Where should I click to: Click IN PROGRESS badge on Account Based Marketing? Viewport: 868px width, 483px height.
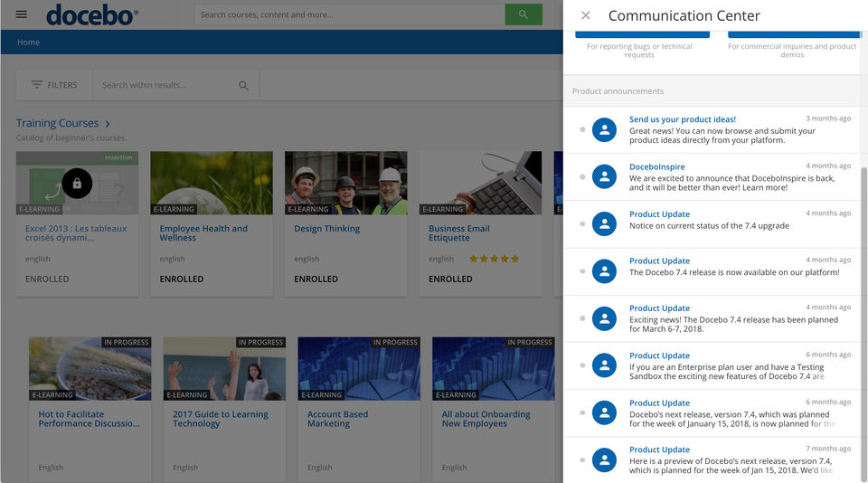[395, 342]
